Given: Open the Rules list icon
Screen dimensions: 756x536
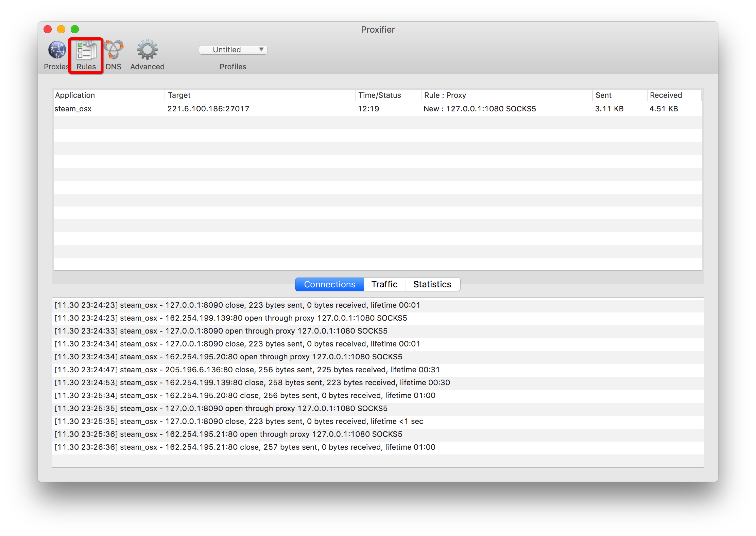Looking at the screenshot, I should 86,51.
